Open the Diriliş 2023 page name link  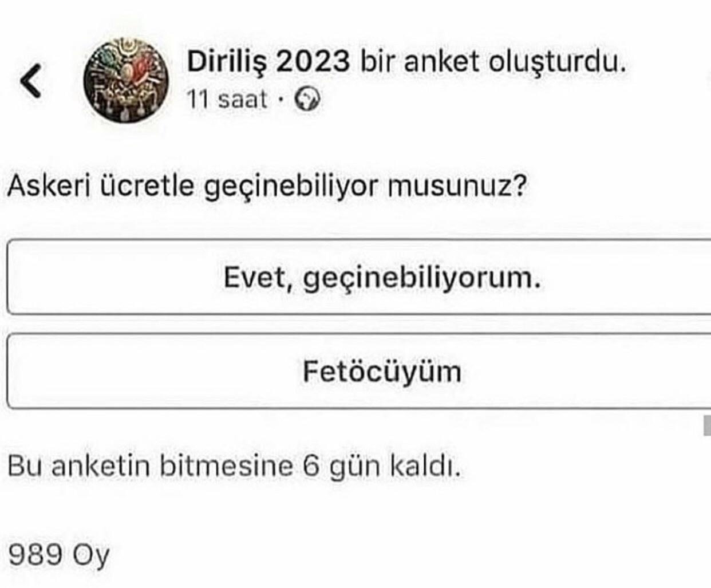pos(268,61)
